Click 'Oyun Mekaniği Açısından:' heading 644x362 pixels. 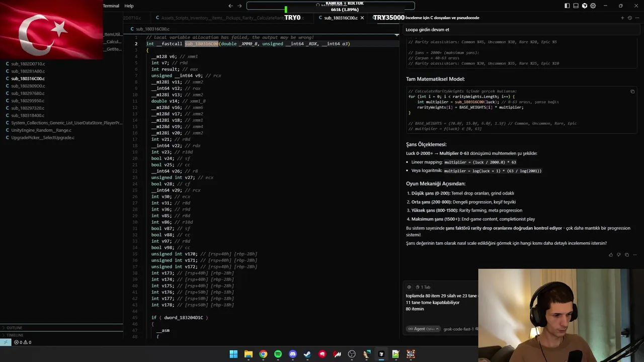tap(436, 184)
